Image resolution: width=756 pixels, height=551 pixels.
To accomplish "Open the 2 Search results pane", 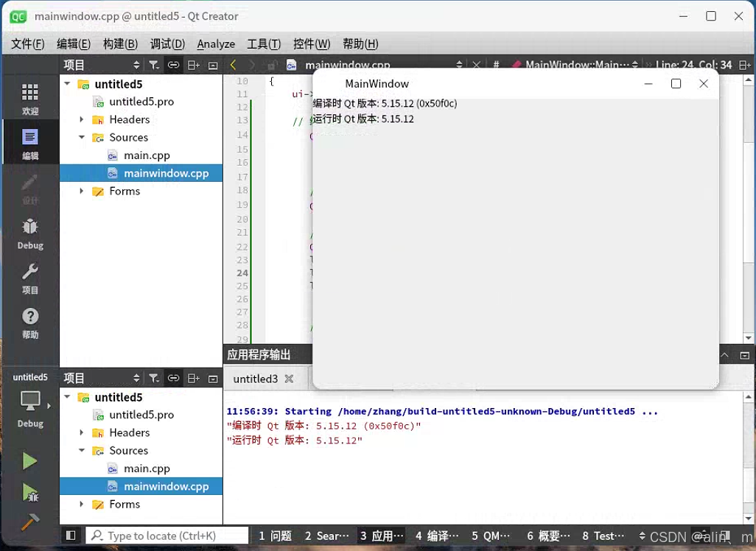I will tap(326, 536).
